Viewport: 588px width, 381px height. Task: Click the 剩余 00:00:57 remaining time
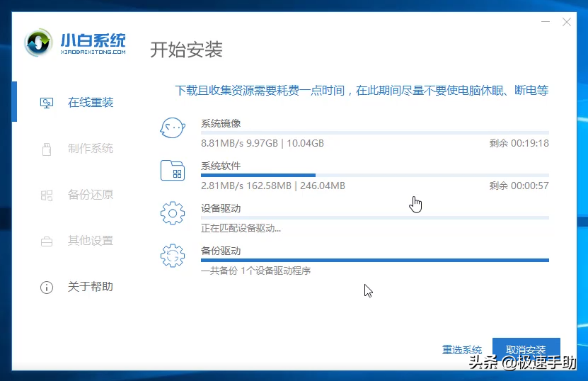pyautogui.click(x=519, y=186)
